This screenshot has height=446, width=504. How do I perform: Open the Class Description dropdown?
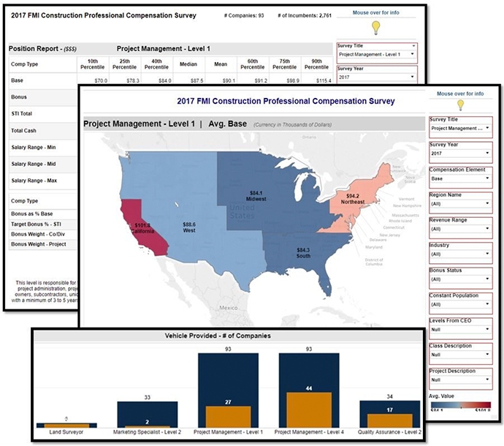pyautogui.click(x=460, y=355)
